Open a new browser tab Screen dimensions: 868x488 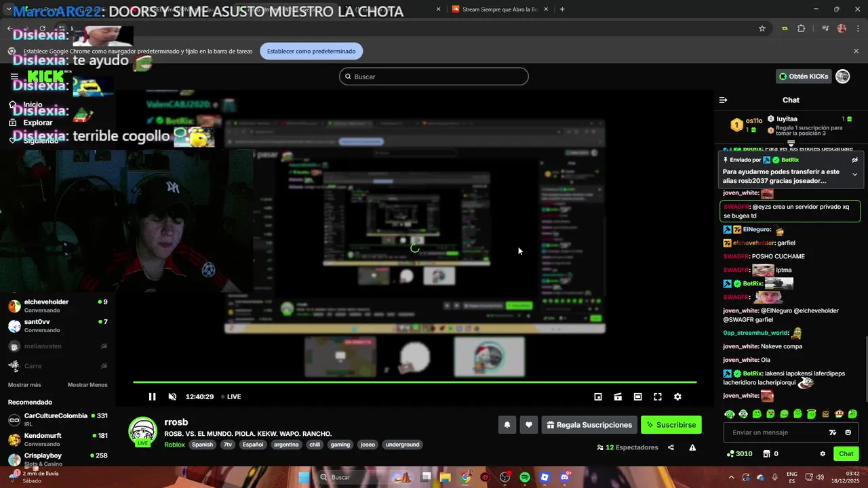(562, 9)
